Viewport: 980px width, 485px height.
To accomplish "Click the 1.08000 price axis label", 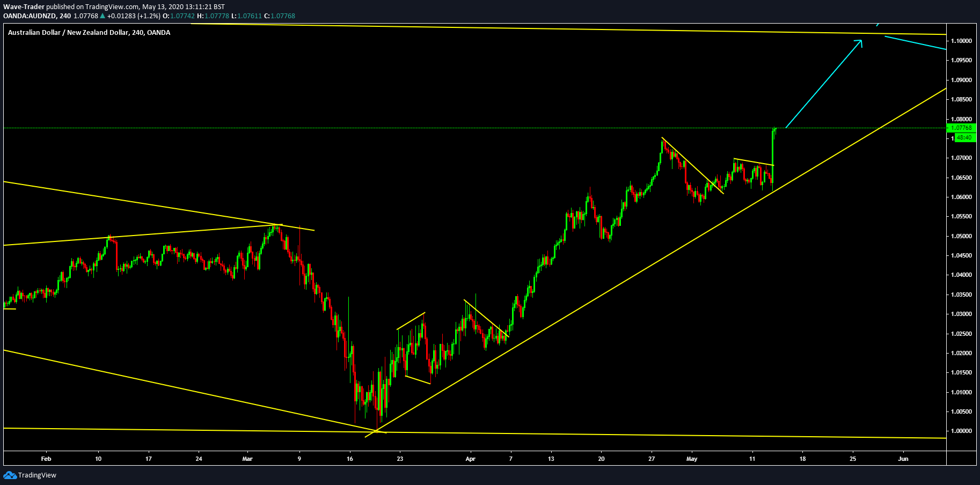I will click(961, 119).
